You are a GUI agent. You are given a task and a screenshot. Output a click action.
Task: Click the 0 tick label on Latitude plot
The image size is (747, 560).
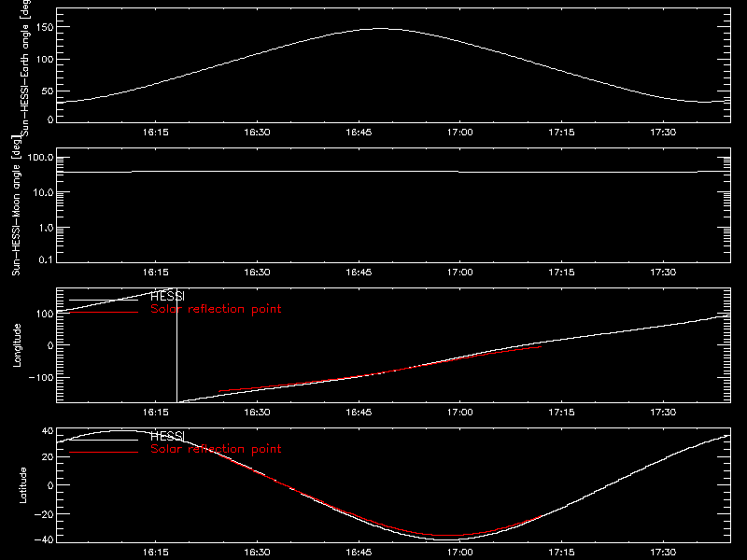click(50, 485)
